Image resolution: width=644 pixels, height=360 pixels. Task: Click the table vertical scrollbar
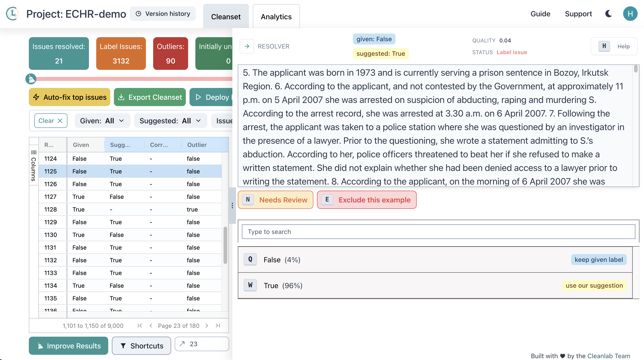[225, 245]
